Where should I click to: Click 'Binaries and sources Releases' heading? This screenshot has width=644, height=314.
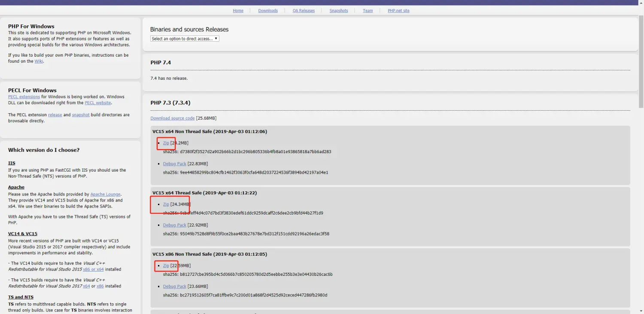[x=189, y=30]
